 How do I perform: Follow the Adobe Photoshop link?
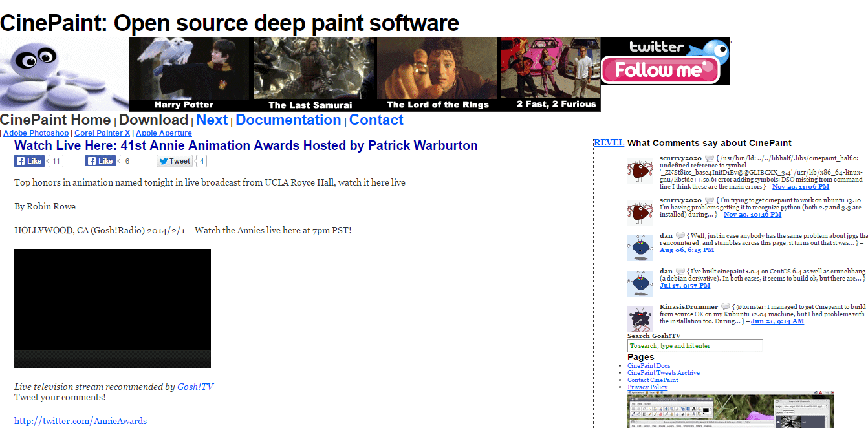(36, 133)
